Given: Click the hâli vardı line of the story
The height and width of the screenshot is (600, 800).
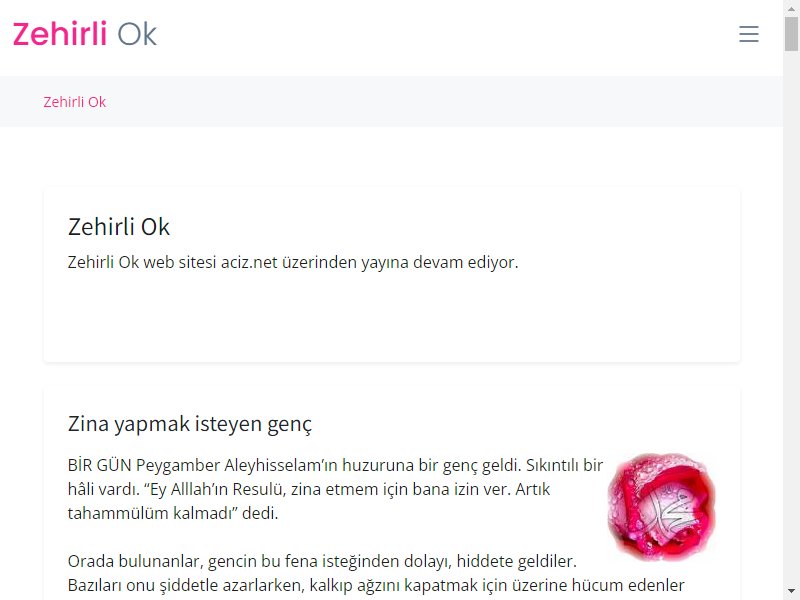Looking at the screenshot, I should coord(309,489).
